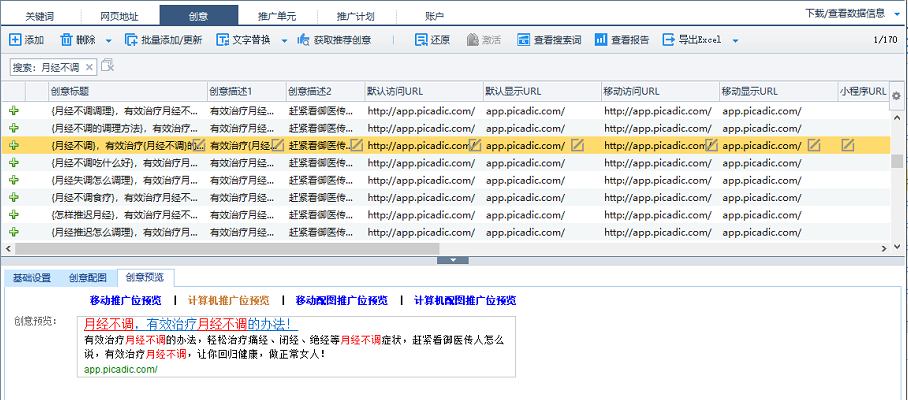Sort by 创意标题 column header
This screenshot has width=908, height=400.
(x=127, y=91)
